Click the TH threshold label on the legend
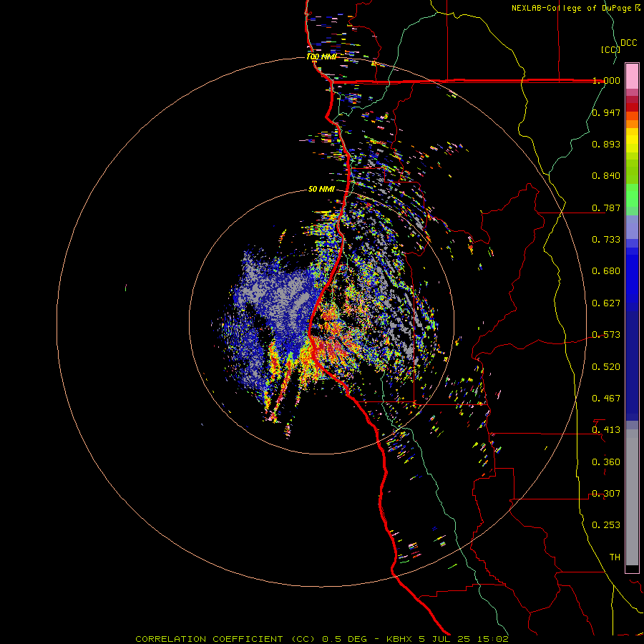This screenshot has width=644, height=644. point(615,557)
